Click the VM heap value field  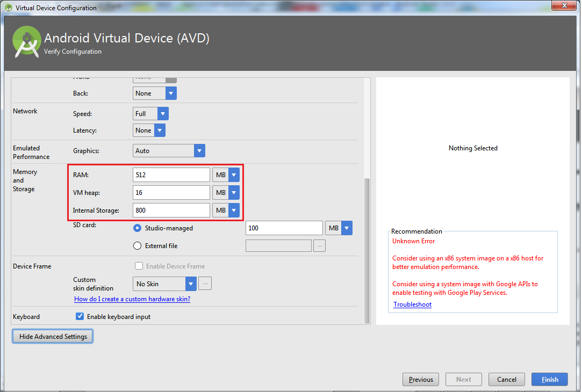pos(171,192)
